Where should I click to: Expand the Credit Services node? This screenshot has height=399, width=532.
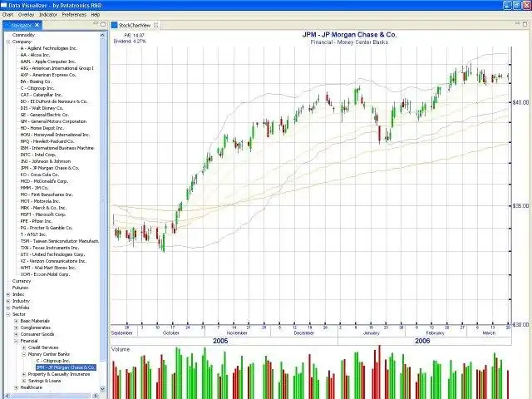[x=24, y=347]
